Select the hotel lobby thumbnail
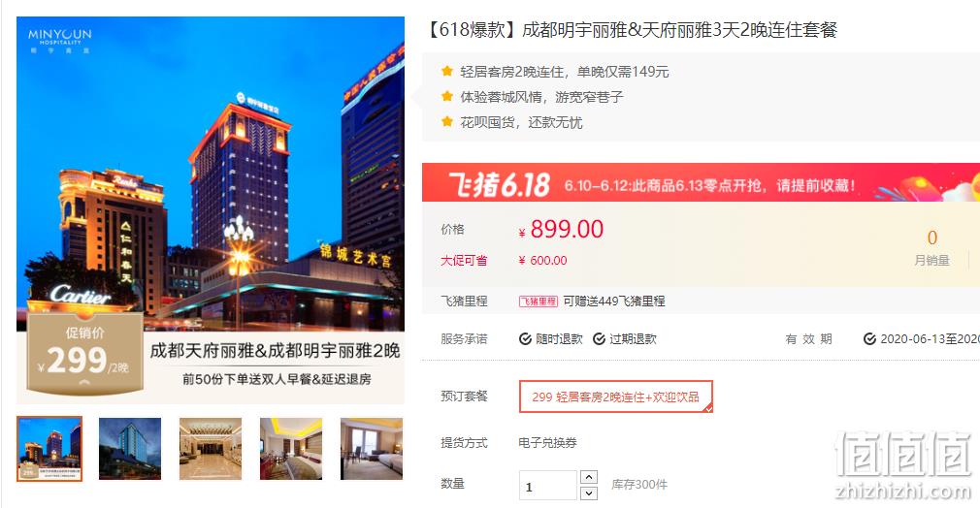Screen dimensions: 980x508 (211, 449)
